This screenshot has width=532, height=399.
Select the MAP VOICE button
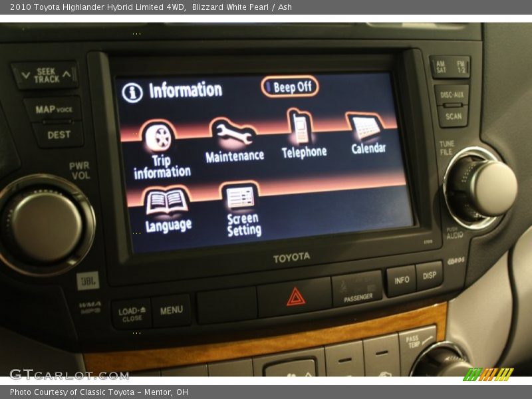point(54,110)
